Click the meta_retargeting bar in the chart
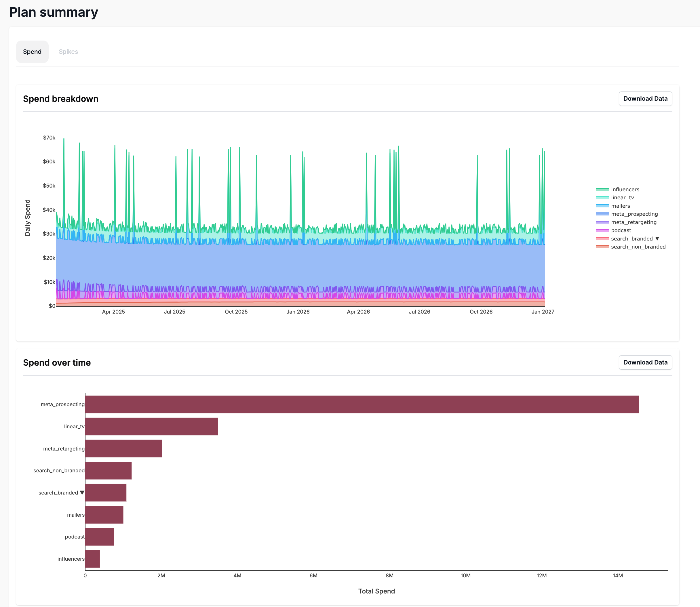 [x=123, y=448]
